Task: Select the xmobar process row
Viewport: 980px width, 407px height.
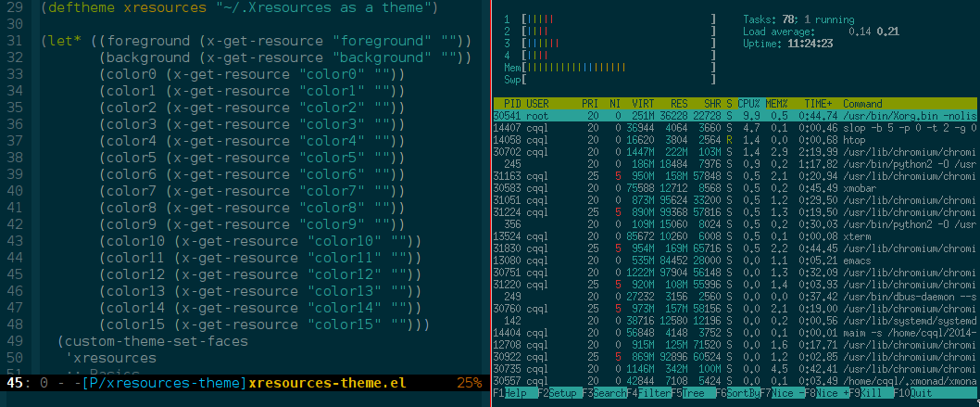Action: pyautogui.click(x=735, y=188)
